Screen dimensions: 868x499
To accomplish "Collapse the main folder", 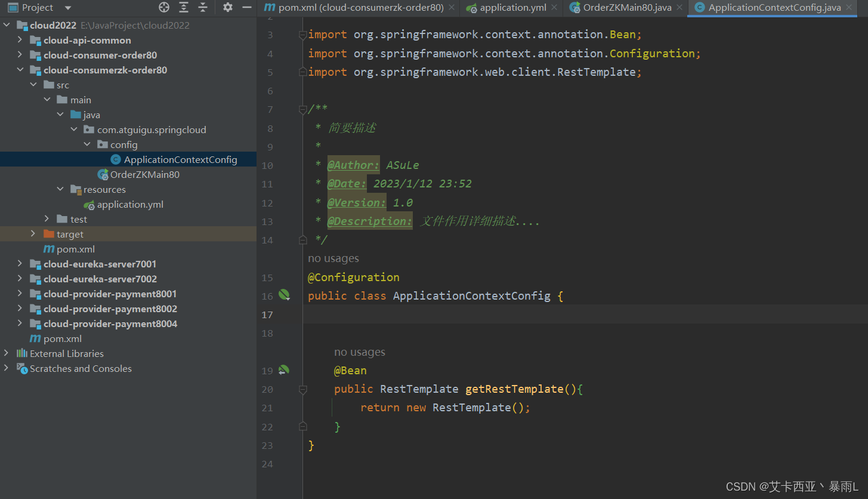I will [x=47, y=100].
